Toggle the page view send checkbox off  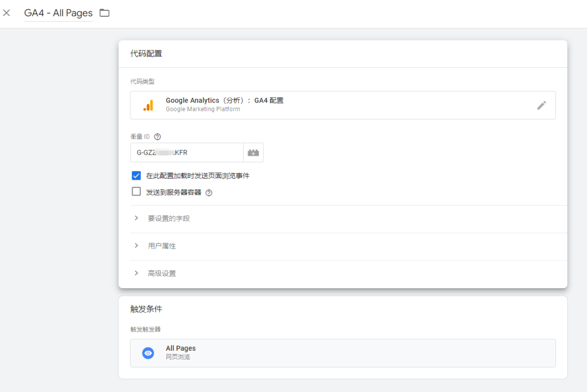click(x=136, y=175)
